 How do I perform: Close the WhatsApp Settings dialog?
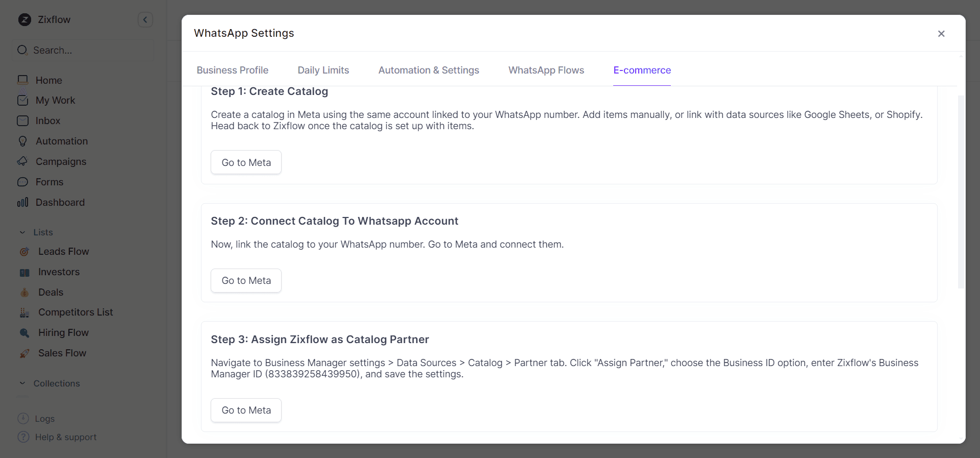pos(941,34)
